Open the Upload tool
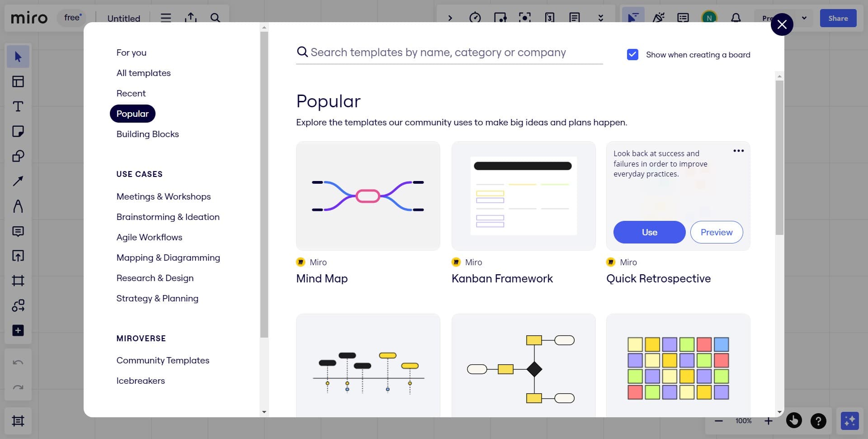This screenshot has width=868, height=439. [18, 256]
